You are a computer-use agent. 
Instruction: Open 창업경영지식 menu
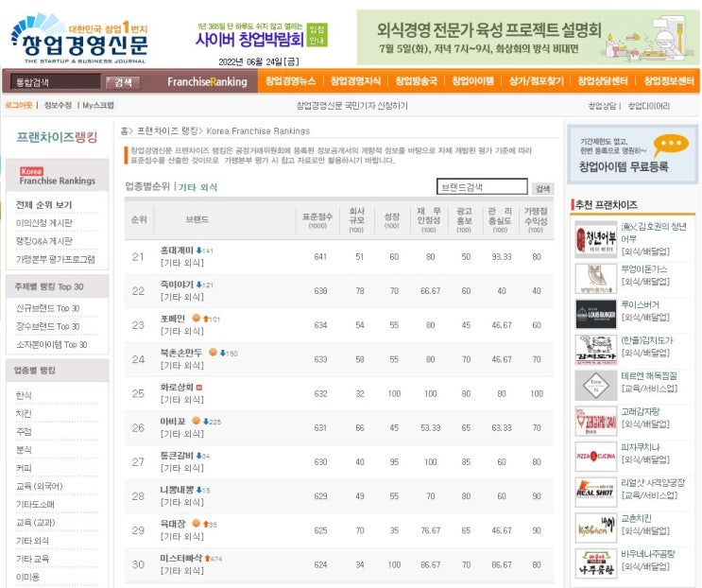click(x=355, y=81)
